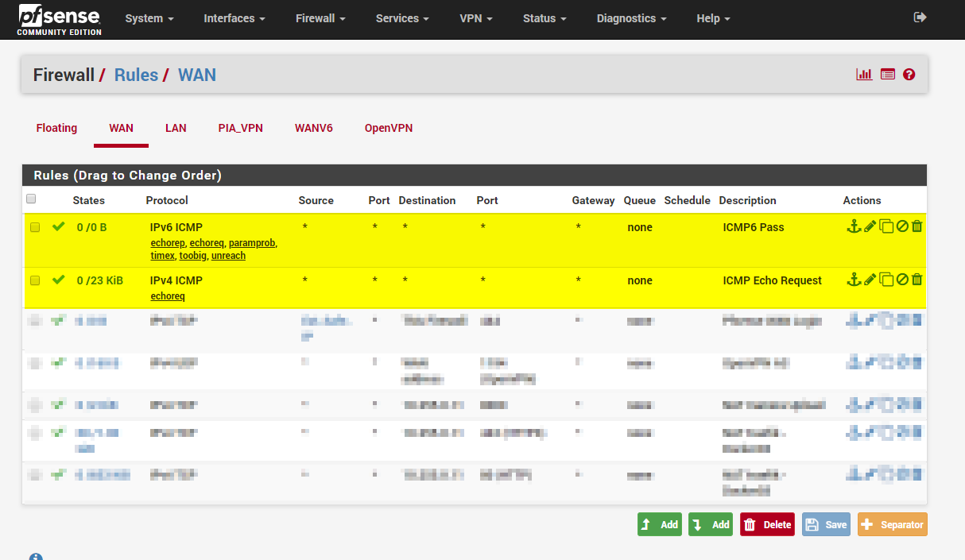Open the Services dropdown menu

(402, 18)
